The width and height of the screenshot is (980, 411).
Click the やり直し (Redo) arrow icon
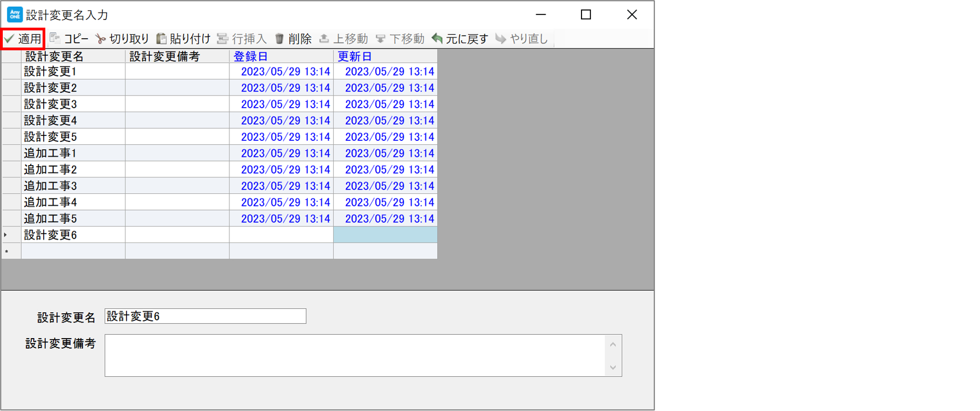click(501, 39)
